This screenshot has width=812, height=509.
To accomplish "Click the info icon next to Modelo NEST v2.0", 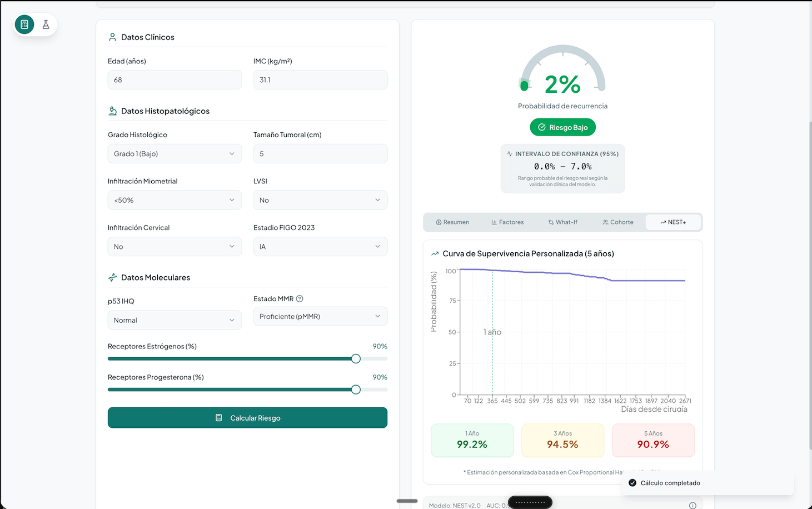I will click(x=692, y=505).
